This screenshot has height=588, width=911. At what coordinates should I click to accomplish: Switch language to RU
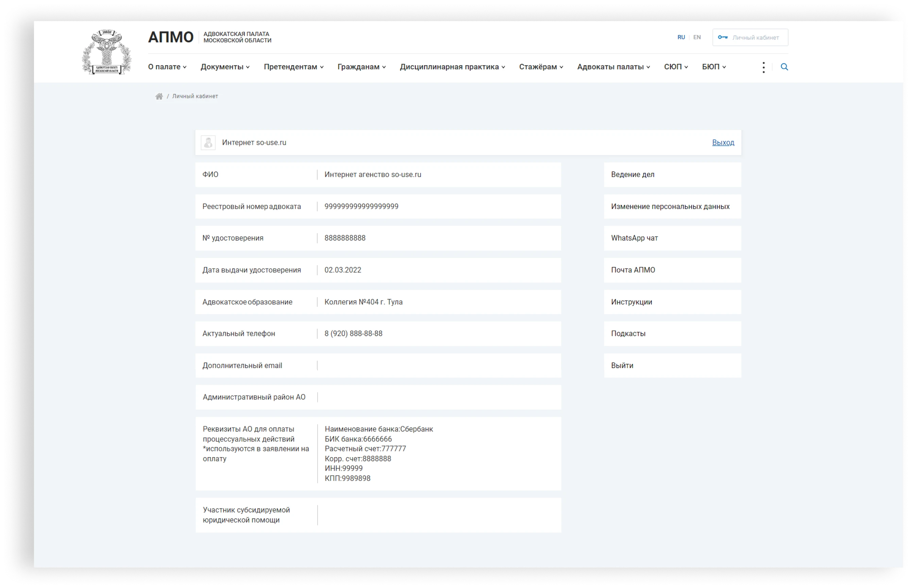pyautogui.click(x=681, y=37)
